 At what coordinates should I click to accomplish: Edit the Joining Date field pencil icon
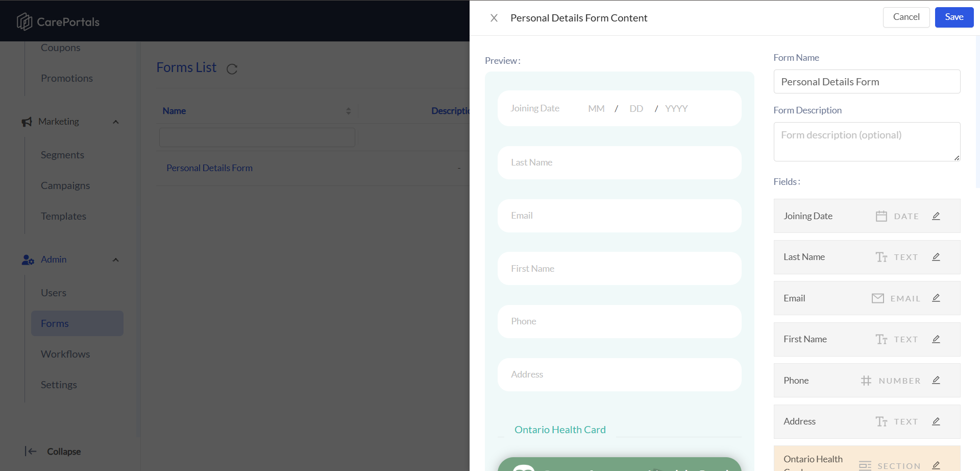pyautogui.click(x=936, y=216)
